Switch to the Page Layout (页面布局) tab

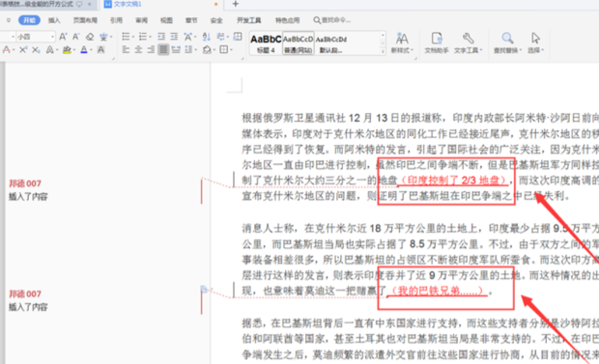[85, 20]
